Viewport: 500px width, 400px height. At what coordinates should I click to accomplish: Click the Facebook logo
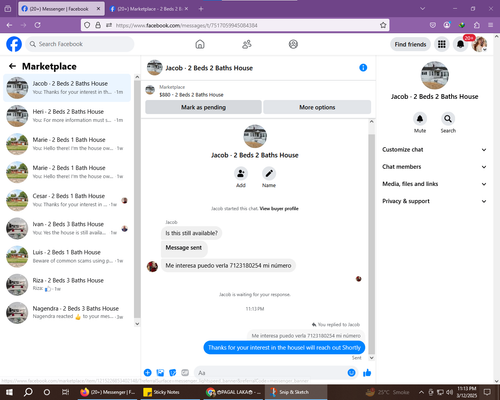point(14,44)
